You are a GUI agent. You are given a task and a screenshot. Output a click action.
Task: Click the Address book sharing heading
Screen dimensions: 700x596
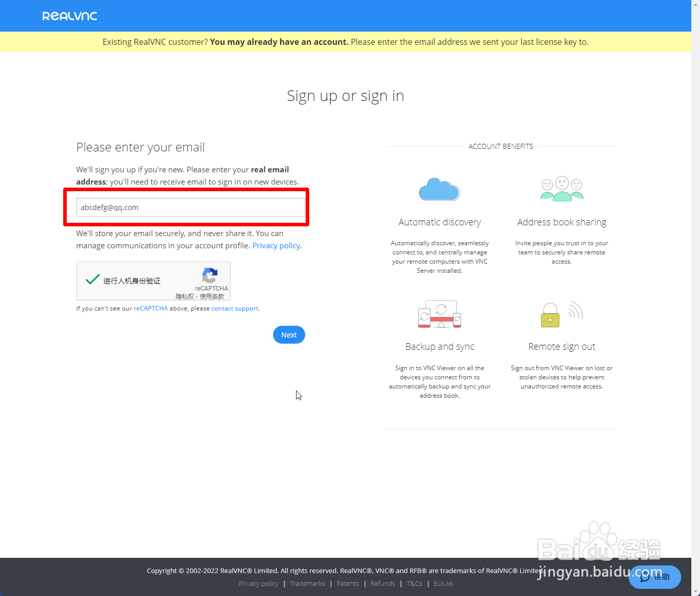pyautogui.click(x=562, y=222)
